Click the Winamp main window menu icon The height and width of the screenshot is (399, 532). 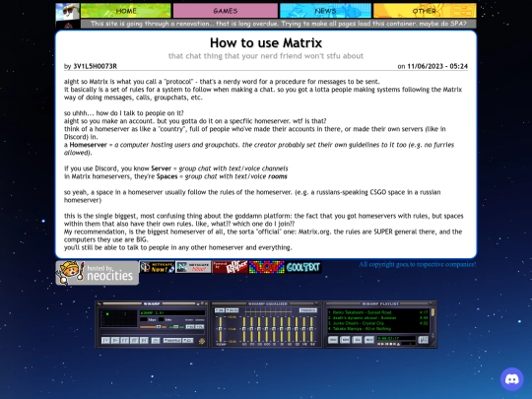tap(99, 303)
